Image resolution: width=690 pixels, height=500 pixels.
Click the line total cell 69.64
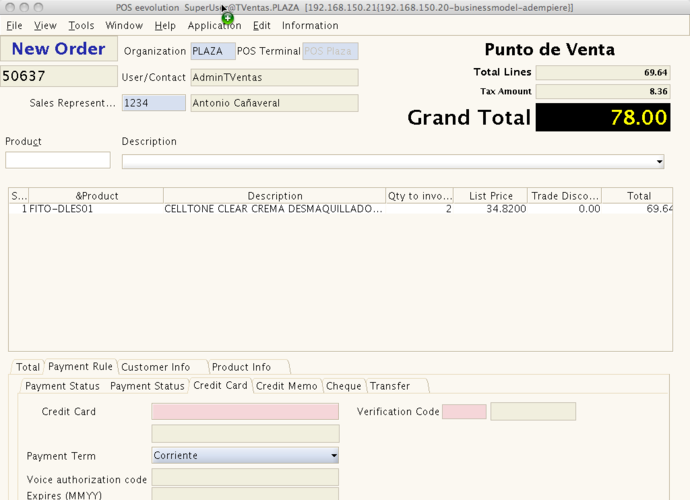tap(637, 209)
